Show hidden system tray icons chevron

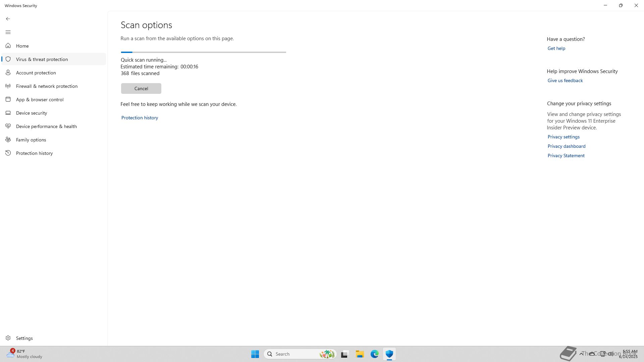[x=581, y=354]
